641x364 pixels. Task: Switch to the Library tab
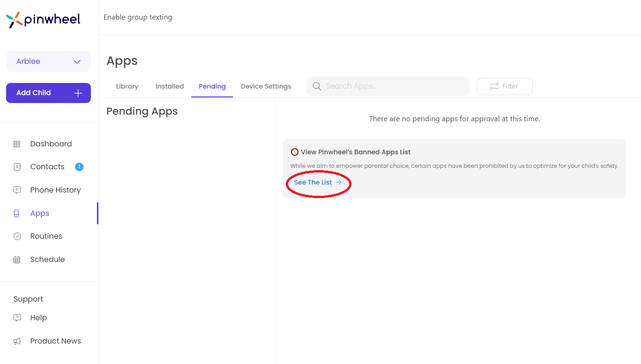tap(127, 86)
